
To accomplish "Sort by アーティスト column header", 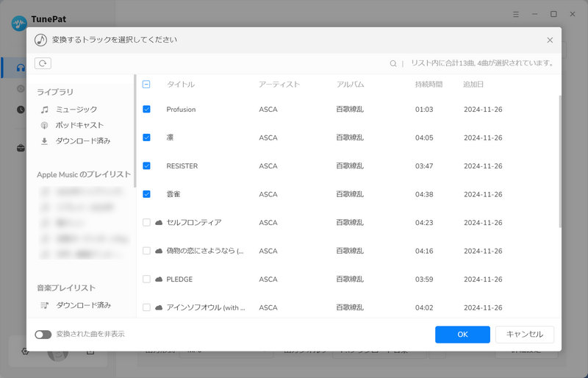I will pos(279,85).
